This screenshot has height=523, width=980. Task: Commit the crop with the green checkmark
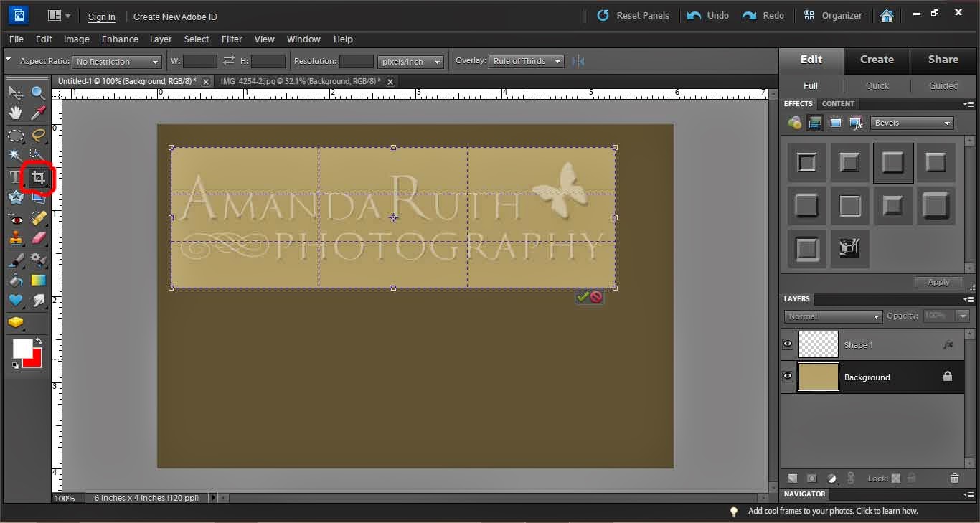pos(583,297)
